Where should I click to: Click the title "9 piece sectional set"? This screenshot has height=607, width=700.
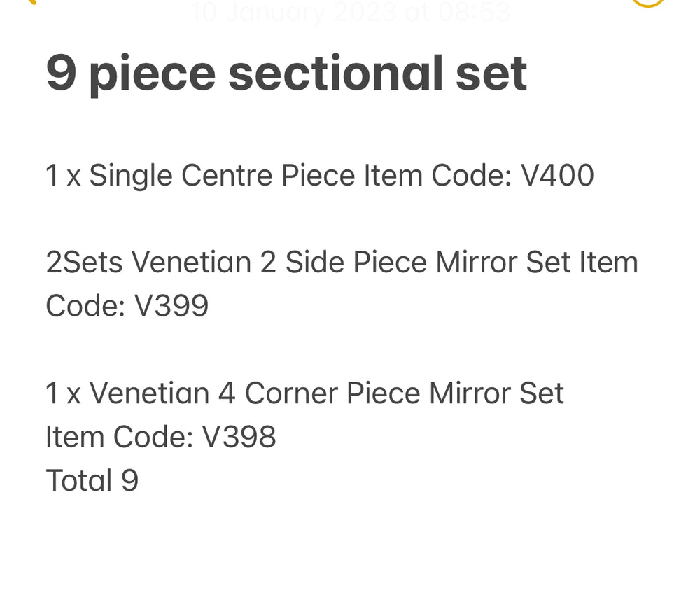(286, 74)
